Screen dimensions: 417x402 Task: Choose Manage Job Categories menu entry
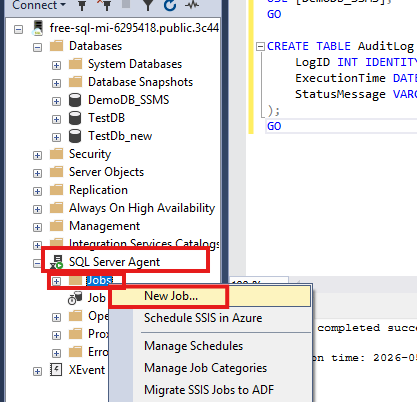coord(206,368)
